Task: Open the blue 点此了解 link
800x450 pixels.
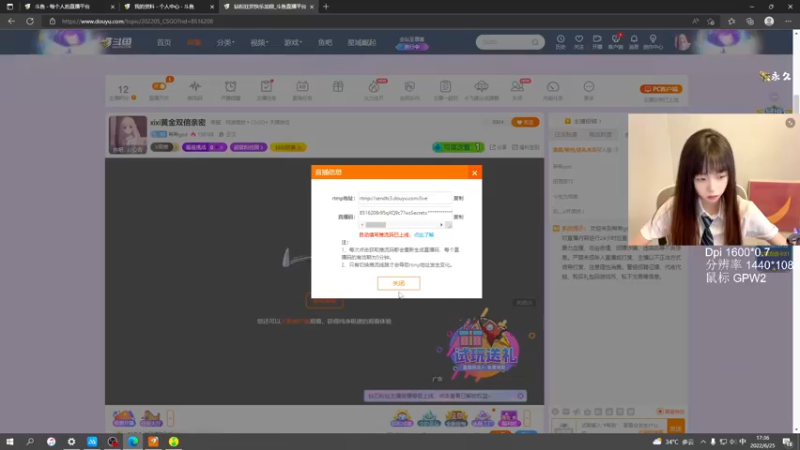Action: pyautogui.click(x=423, y=235)
